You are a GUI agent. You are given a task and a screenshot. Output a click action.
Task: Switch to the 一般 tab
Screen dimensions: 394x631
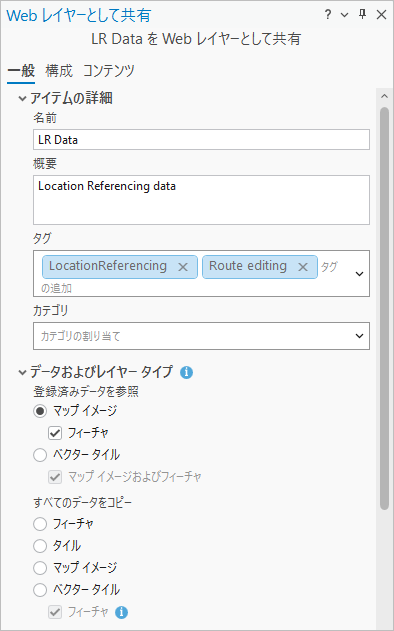(x=21, y=71)
